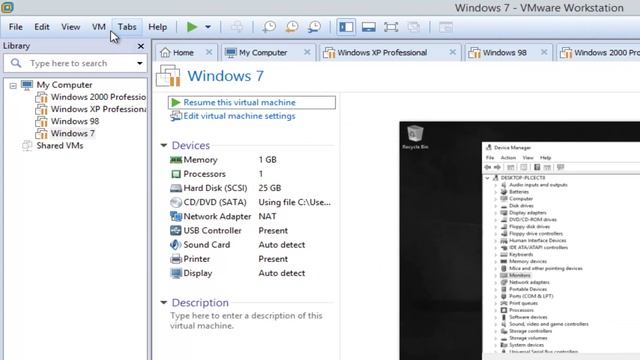Screen dimensions: 640x360
Task: Toggle the library sidebar view icon
Action: click(x=346, y=27)
